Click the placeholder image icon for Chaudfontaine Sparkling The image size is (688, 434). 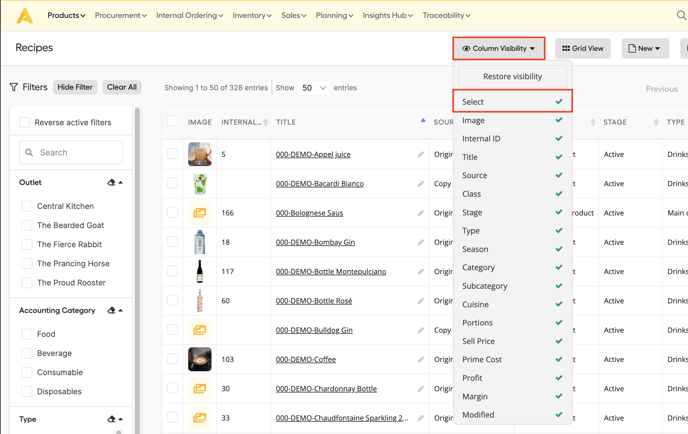tap(200, 418)
